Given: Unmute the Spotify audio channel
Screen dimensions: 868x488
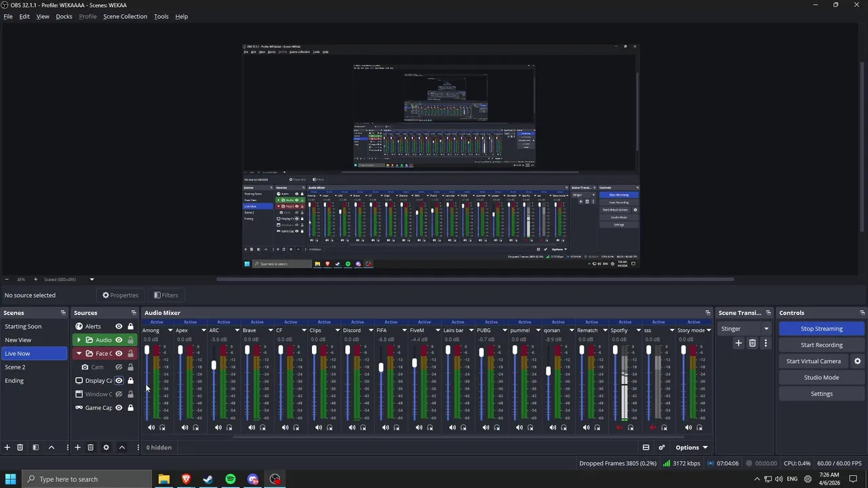Looking at the screenshot, I should (x=619, y=428).
